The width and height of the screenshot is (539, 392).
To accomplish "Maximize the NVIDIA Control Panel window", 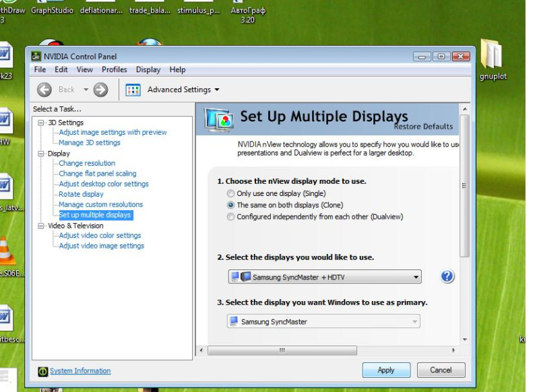I will [x=441, y=57].
